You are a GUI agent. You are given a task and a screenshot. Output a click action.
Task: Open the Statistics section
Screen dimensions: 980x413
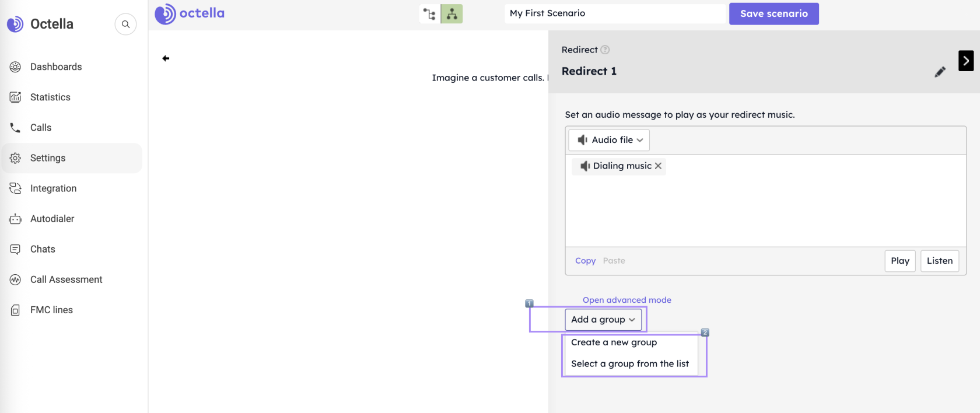tap(50, 97)
